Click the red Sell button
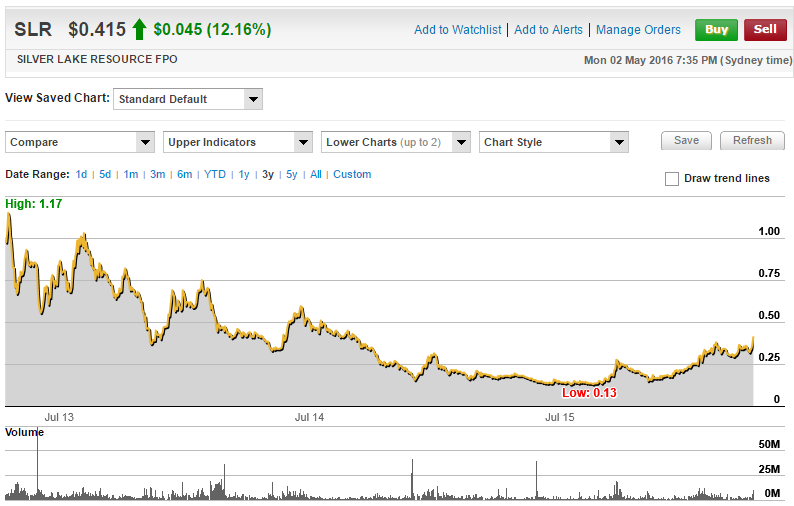The width and height of the screenshot is (794, 506). 765,29
